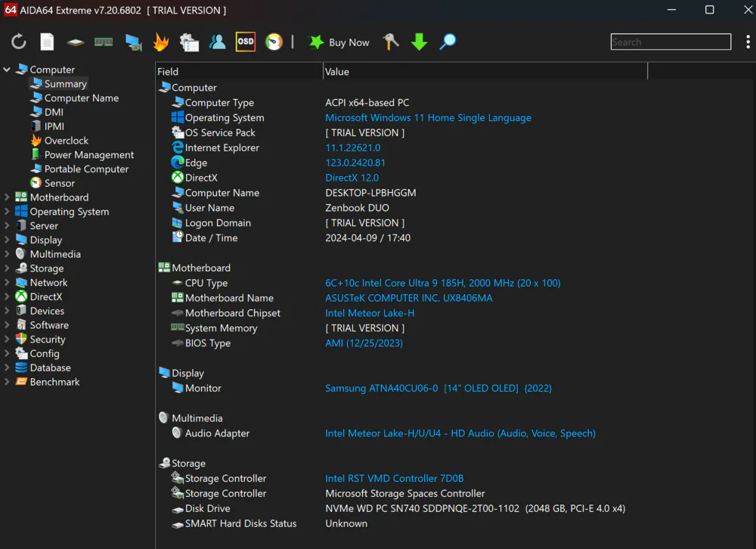This screenshot has height=549, width=756.
Task: Select the Disk Drive row
Action: 398,508
